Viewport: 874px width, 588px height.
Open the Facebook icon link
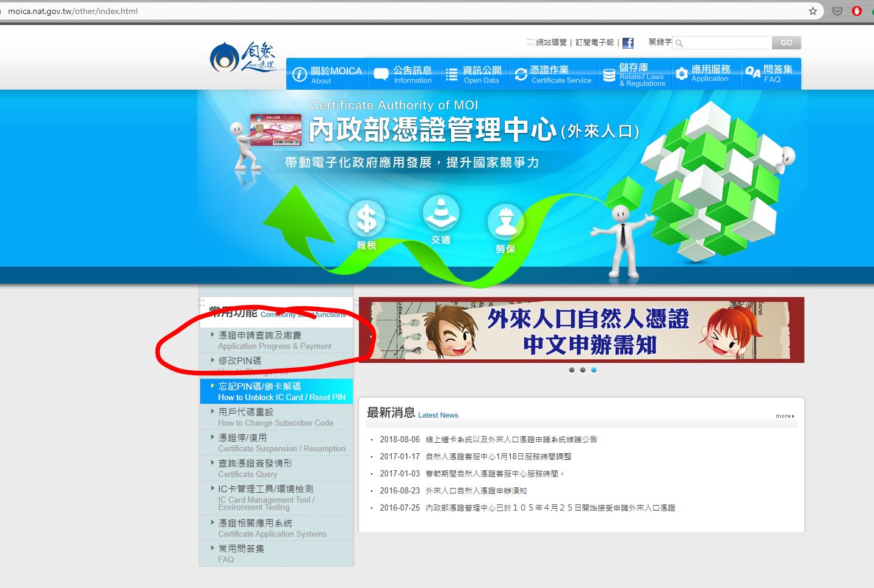click(628, 43)
